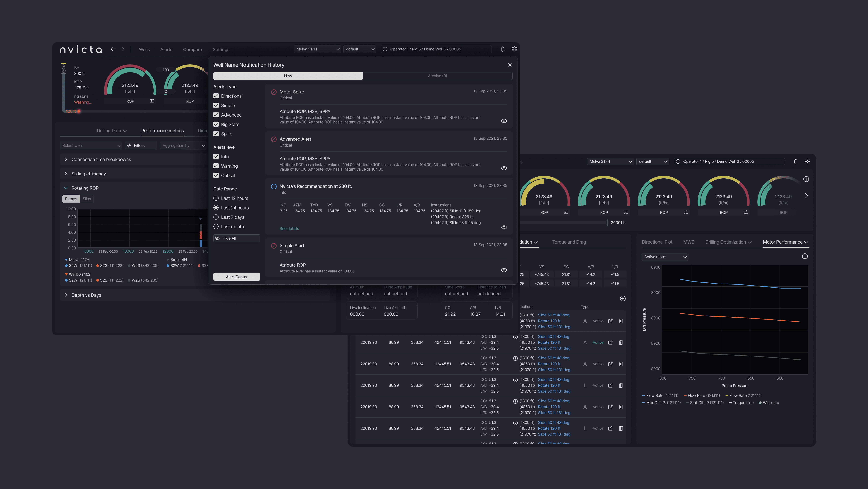Open the Active motor dropdown
The image size is (868, 489).
click(x=665, y=257)
